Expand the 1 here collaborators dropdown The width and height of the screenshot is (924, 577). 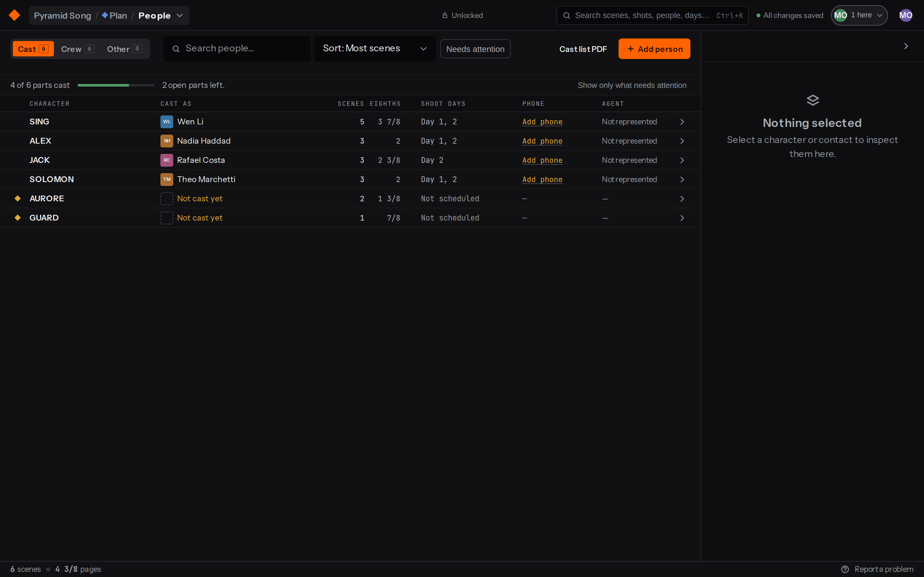point(859,15)
